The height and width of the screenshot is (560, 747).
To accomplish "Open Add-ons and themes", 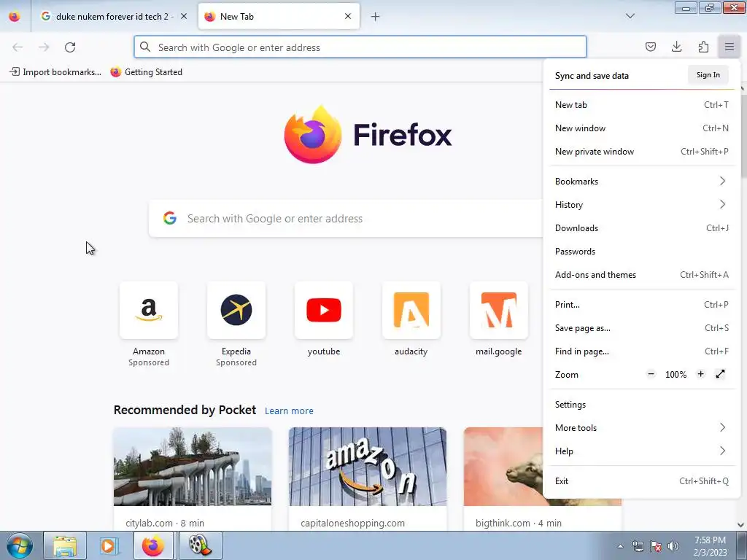I will [642, 274].
